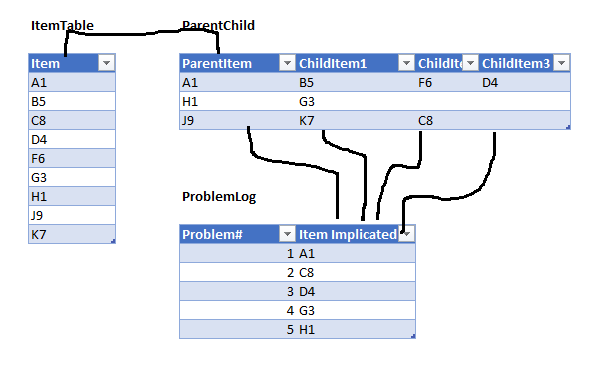The width and height of the screenshot is (603, 382).
Task: Expand the ChildItem1 filter dropdown arrow
Action: (x=406, y=63)
